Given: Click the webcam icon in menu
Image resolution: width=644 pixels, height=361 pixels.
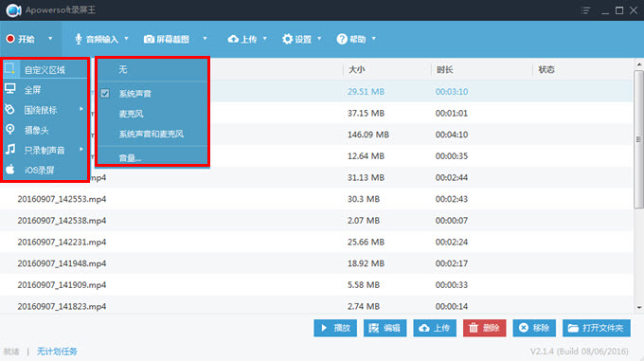Looking at the screenshot, I should (x=10, y=130).
